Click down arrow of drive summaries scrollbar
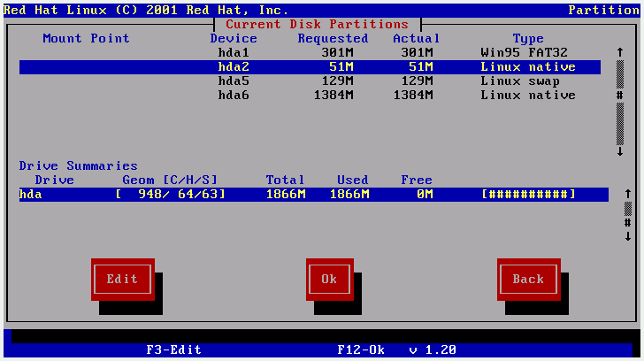The height and width of the screenshot is (361, 644). pos(628,236)
